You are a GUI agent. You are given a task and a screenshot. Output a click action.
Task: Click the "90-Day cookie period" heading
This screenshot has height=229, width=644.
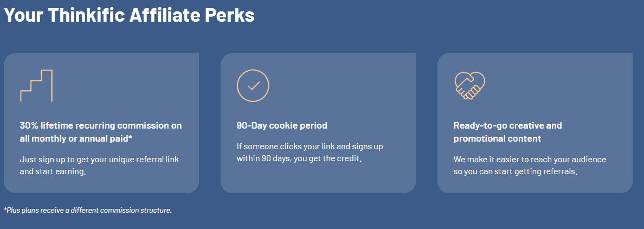click(x=282, y=125)
